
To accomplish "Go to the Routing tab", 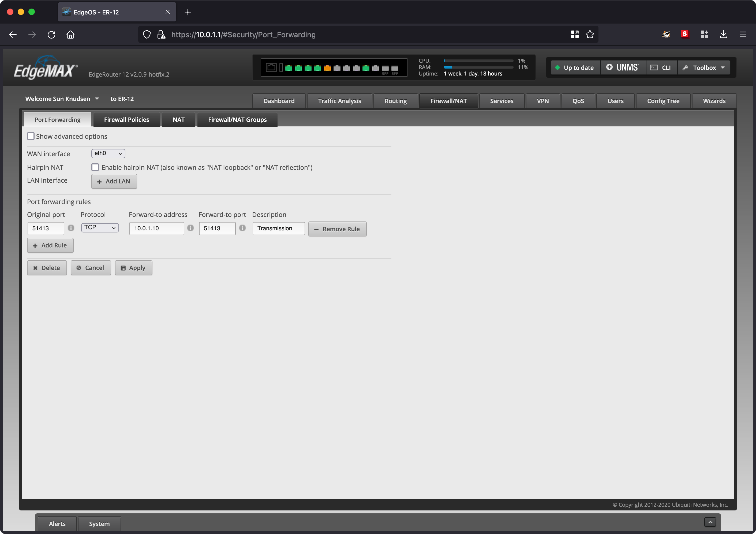I will click(395, 101).
